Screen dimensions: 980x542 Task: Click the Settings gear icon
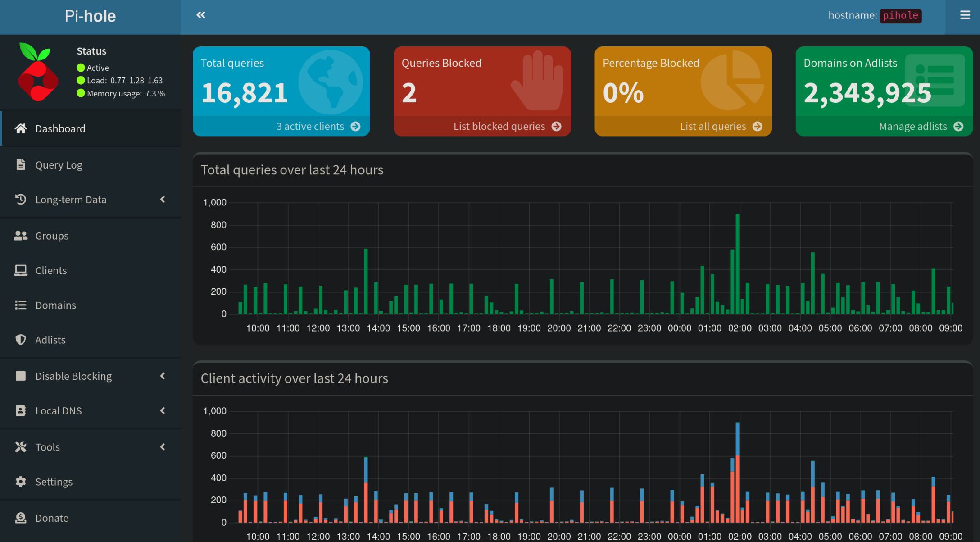(x=21, y=482)
